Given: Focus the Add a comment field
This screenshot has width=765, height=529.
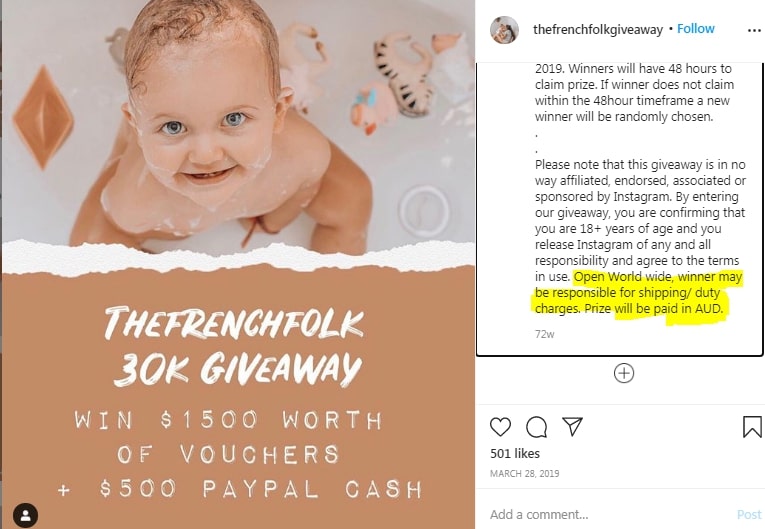Looking at the screenshot, I should coord(610,514).
